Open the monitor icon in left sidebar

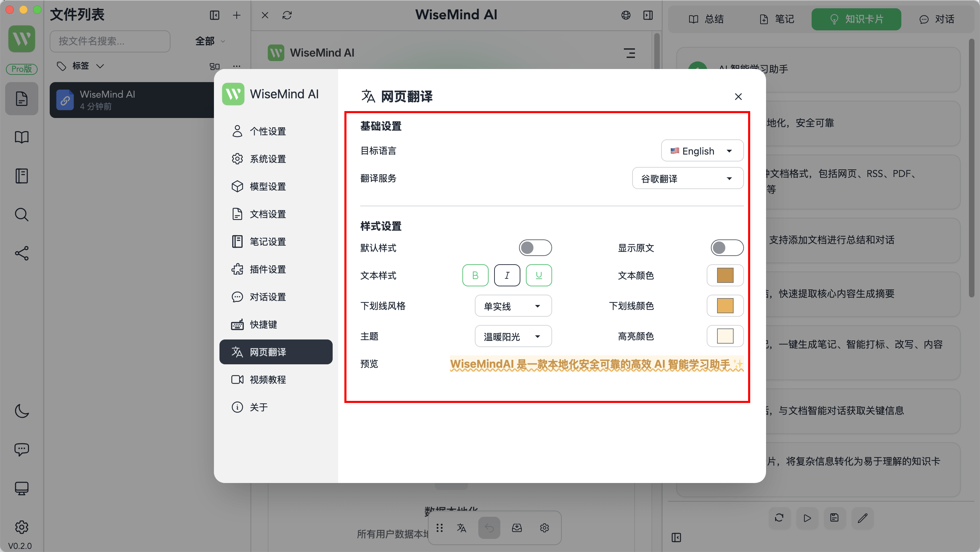[22, 489]
